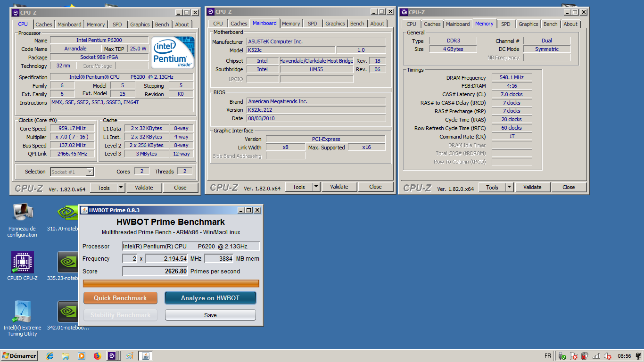Click the orange benchmark progress bar
The width and height of the screenshot is (644, 362).
click(171, 283)
